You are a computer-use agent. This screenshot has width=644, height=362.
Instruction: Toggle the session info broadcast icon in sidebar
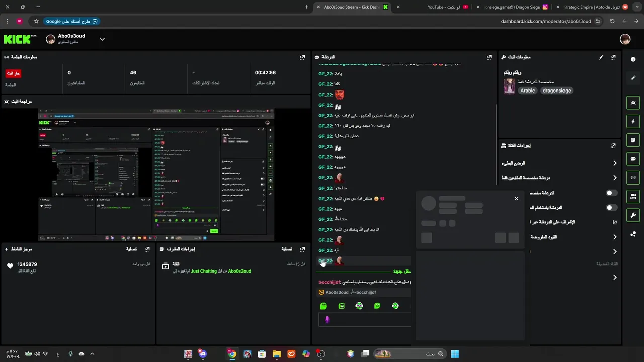coord(633,177)
